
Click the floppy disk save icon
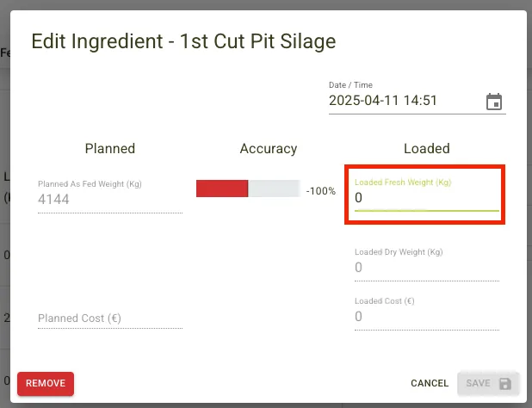[505, 384]
